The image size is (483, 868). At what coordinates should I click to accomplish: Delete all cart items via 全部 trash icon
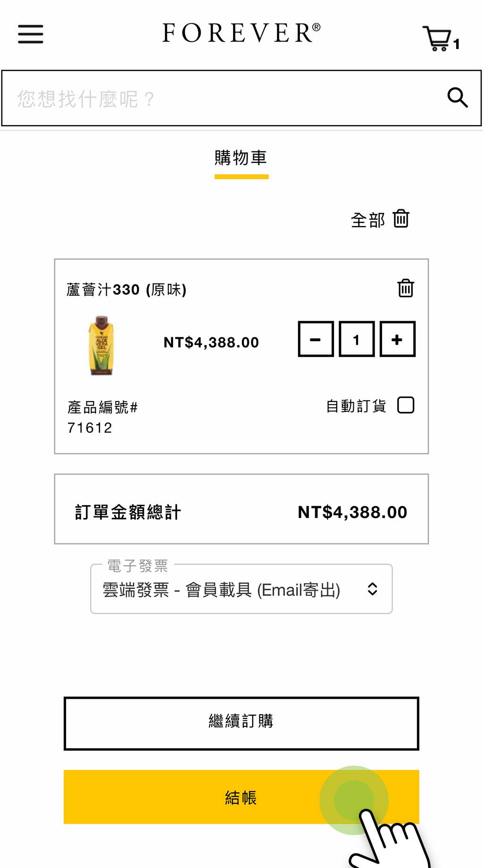(x=401, y=219)
